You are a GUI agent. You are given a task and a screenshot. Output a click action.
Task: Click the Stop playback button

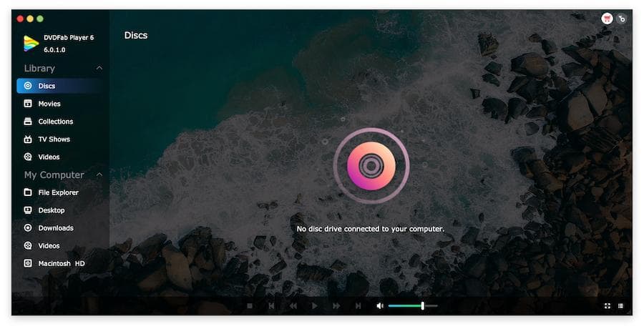tap(250, 305)
